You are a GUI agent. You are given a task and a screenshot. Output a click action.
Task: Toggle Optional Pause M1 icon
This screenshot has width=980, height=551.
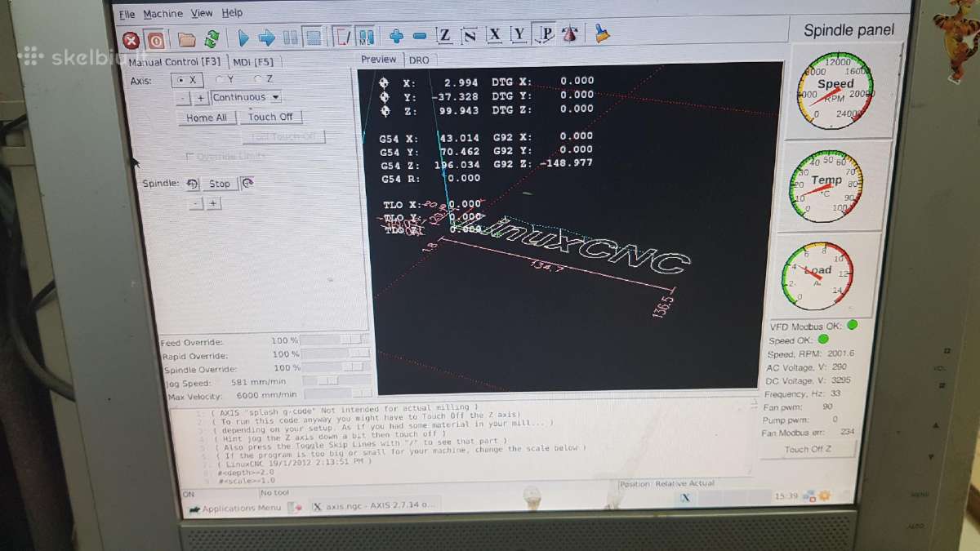(366, 37)
